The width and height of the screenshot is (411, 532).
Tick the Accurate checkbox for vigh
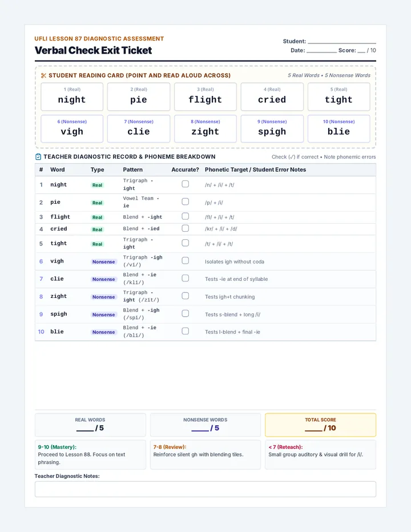click(186, 260)
